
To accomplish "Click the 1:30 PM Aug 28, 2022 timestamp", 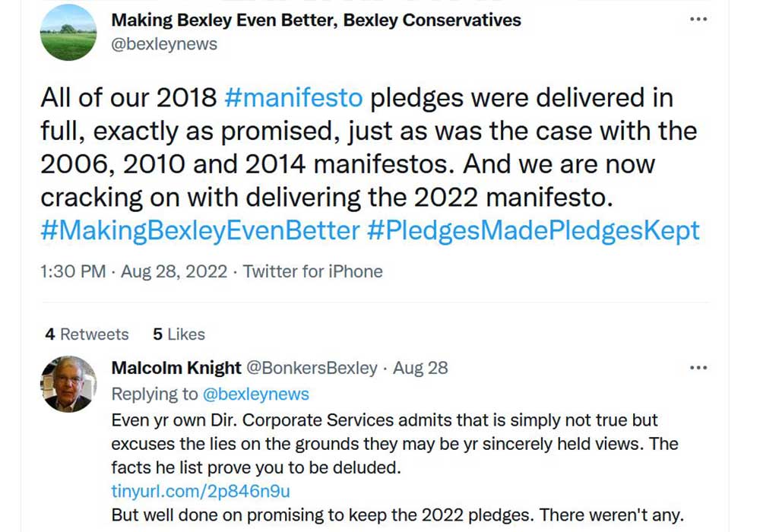I will pos(134,271).
